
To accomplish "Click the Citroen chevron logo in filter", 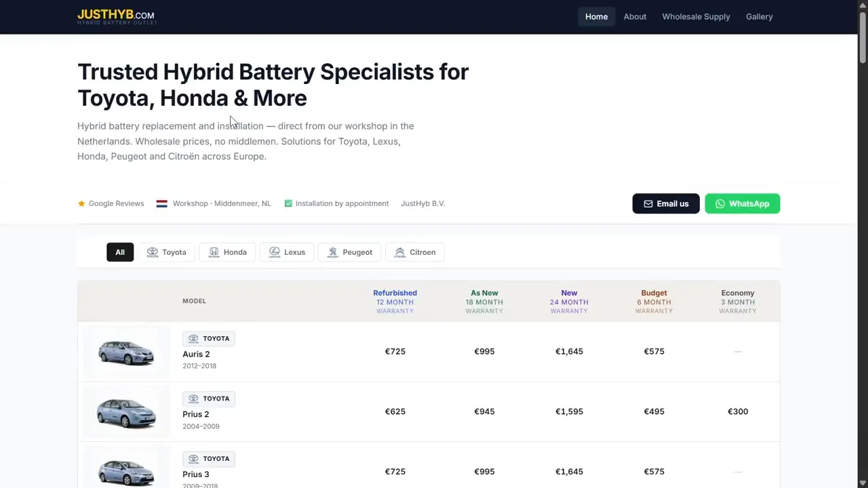I will click(x=400, y=252).
